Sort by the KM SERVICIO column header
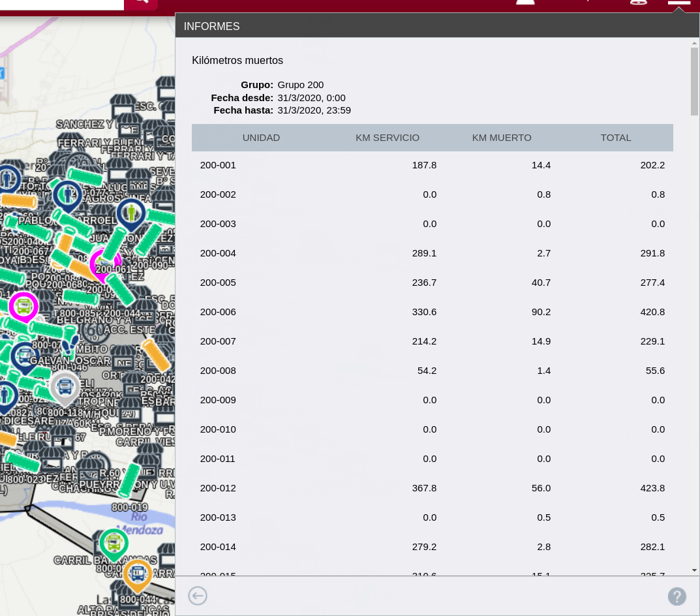Screen dimensions: 700x616 387,138
